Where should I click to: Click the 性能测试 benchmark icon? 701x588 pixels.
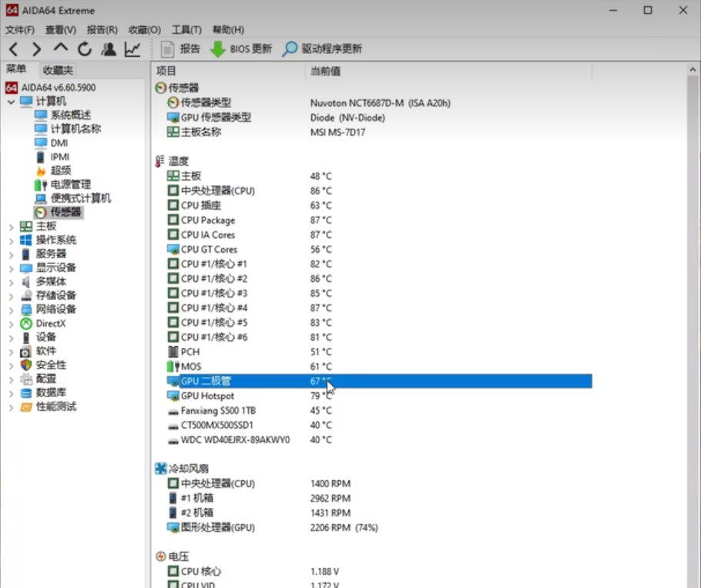(26, 407)
